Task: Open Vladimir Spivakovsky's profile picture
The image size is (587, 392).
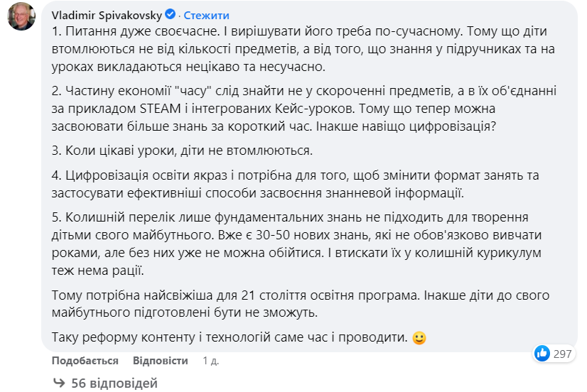Action: pyautogui.click(x=21, y=16)
